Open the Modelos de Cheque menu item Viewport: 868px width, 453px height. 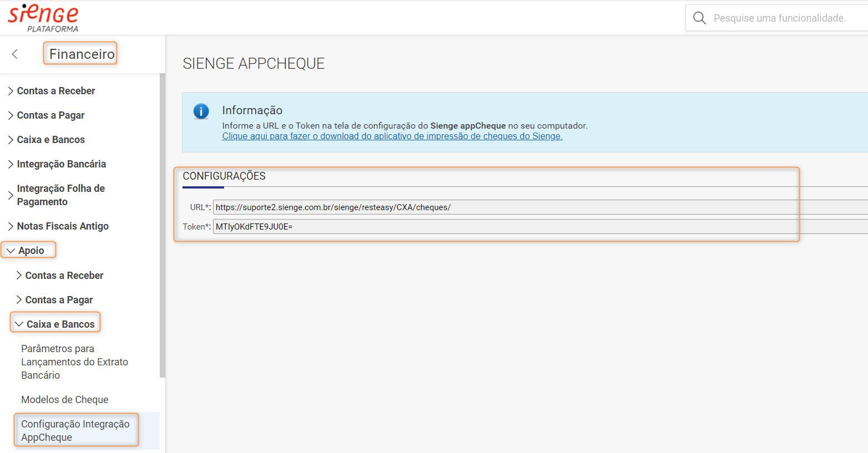(x=65, y=400)
